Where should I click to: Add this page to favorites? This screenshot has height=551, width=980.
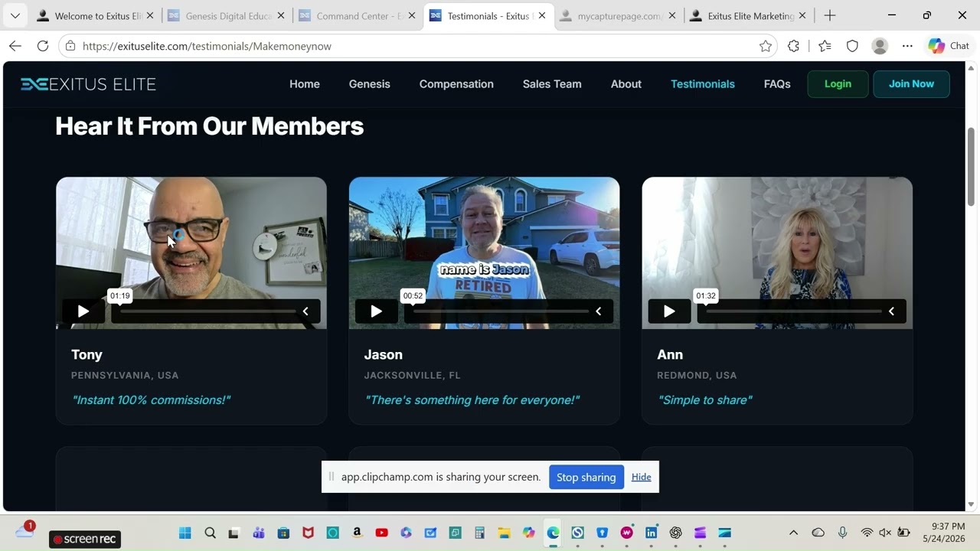click(766, 46)
